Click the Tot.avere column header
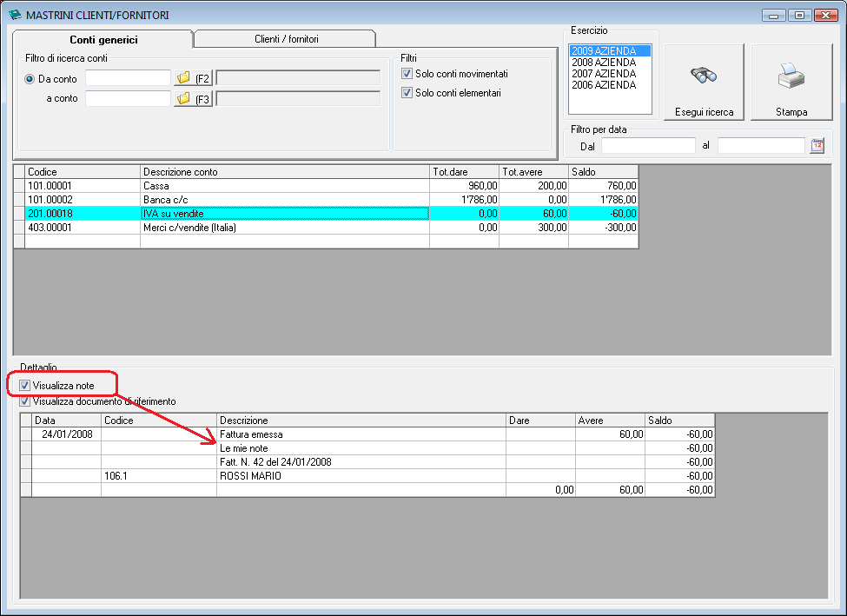This screenshot has width=847, height=616. pyautogui.click(x=533, y=172)
